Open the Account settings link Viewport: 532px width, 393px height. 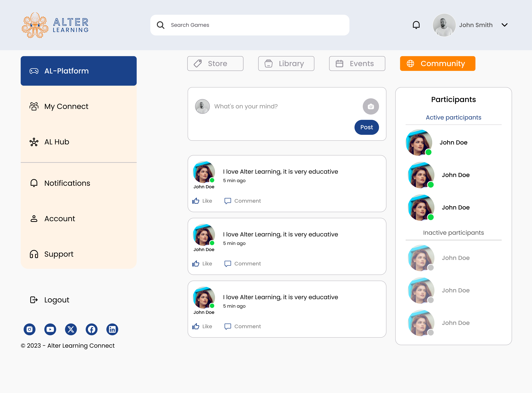click(60, 218)
